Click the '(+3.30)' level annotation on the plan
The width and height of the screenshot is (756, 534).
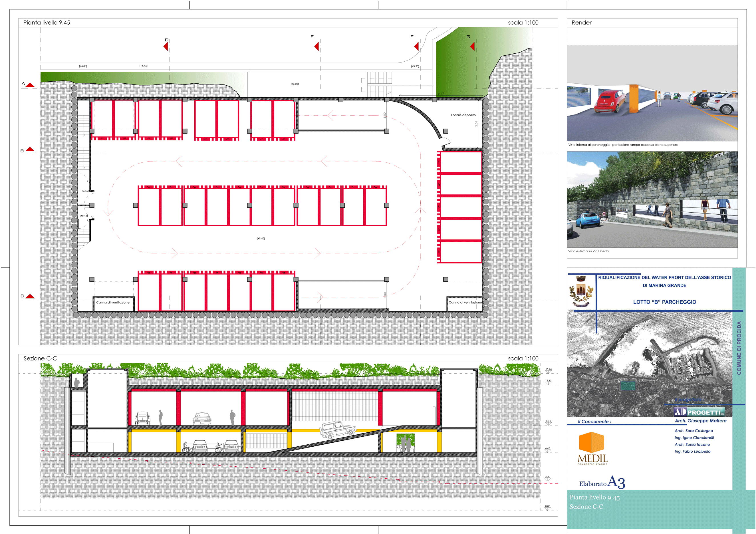tap(415, 66)
